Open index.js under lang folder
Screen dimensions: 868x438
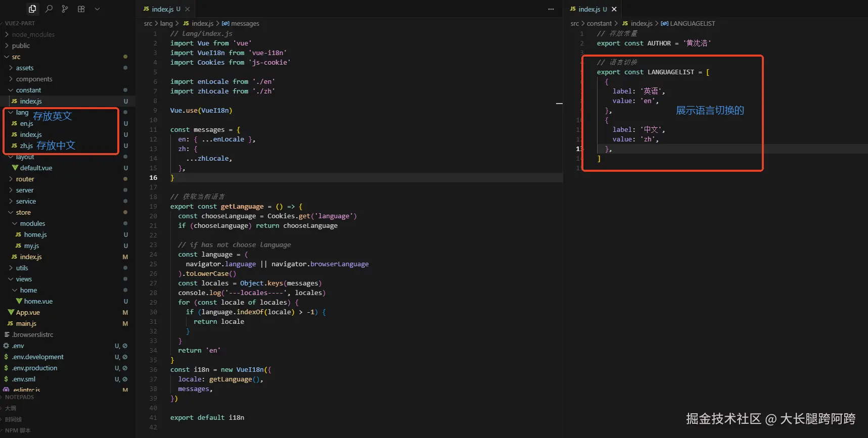pyautogui.click(x=68, y=134)
